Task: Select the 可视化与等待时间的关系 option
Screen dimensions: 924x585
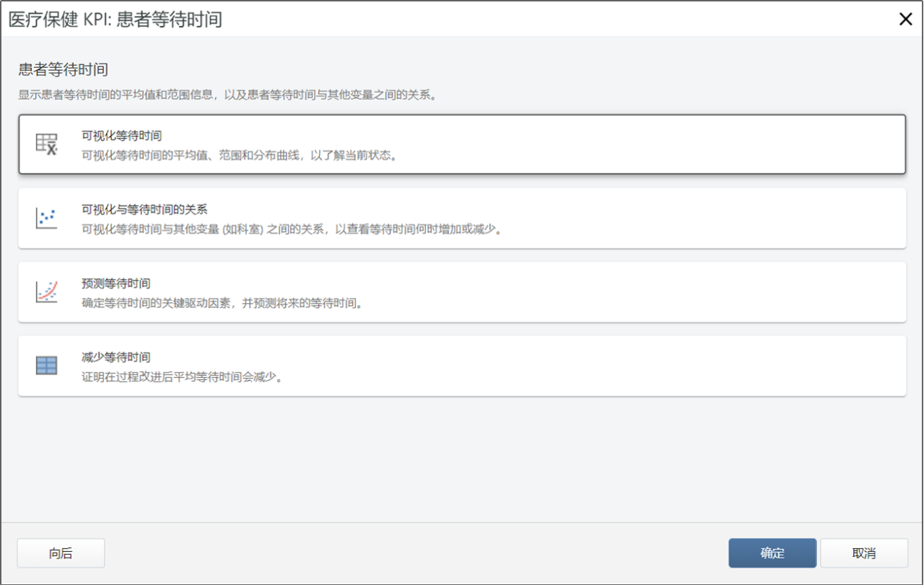Action: [x=462, y=216]
